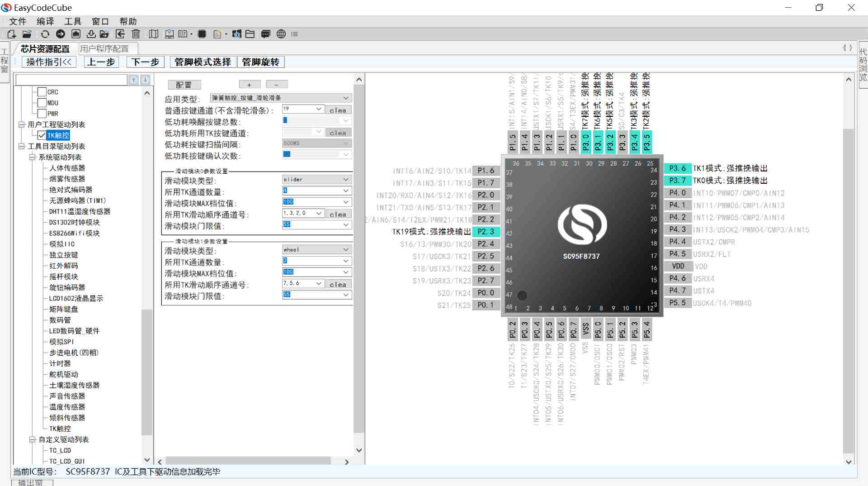Click the new project file icon
Viewport: 868px width, 486px height.
coord(12,34)
